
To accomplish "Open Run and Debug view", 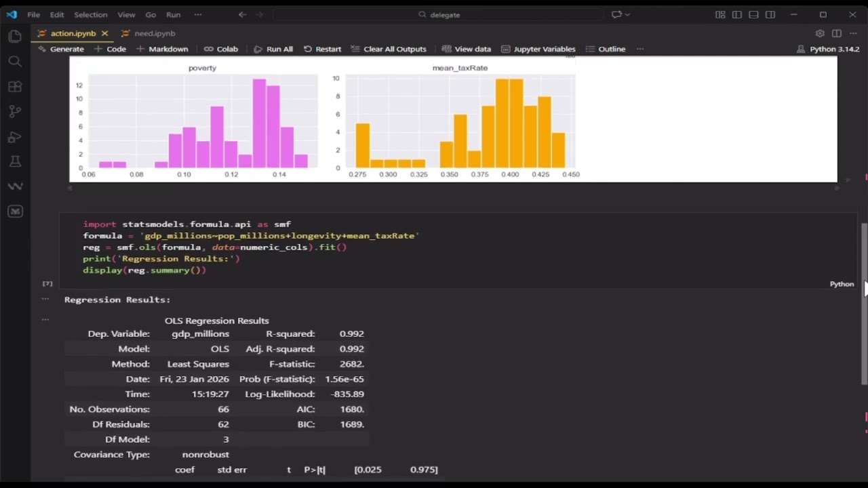I will click(15, 136).
